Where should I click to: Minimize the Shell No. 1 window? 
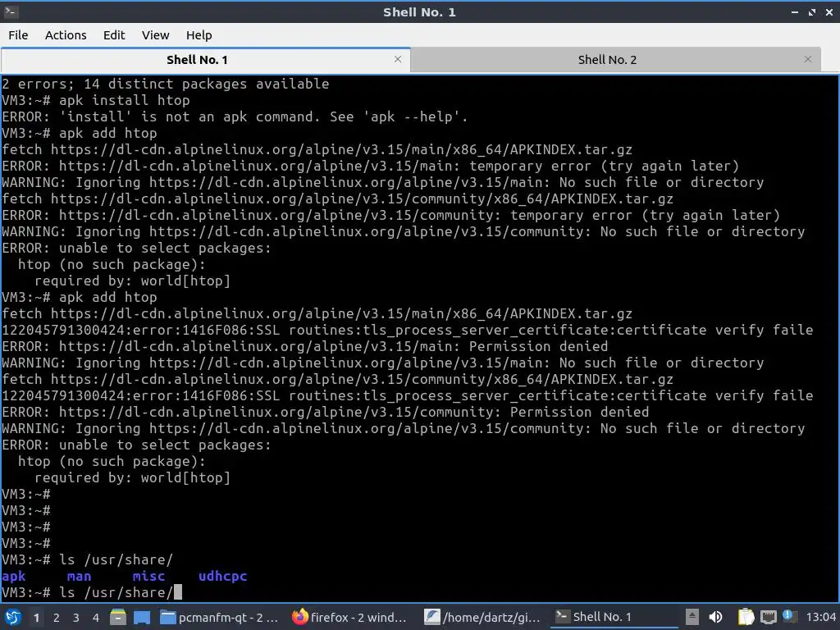(795, 11)
